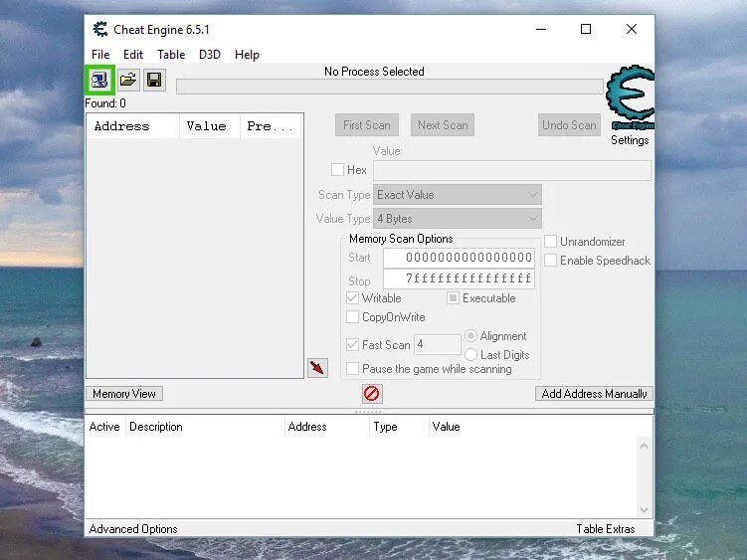
Task: Click the save floppy disk icon
Action: coord(154,80)
